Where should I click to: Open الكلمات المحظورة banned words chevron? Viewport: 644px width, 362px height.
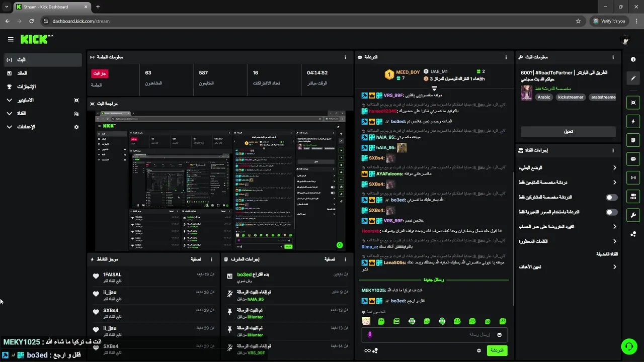pyautogui.click(x=614, y=241)
